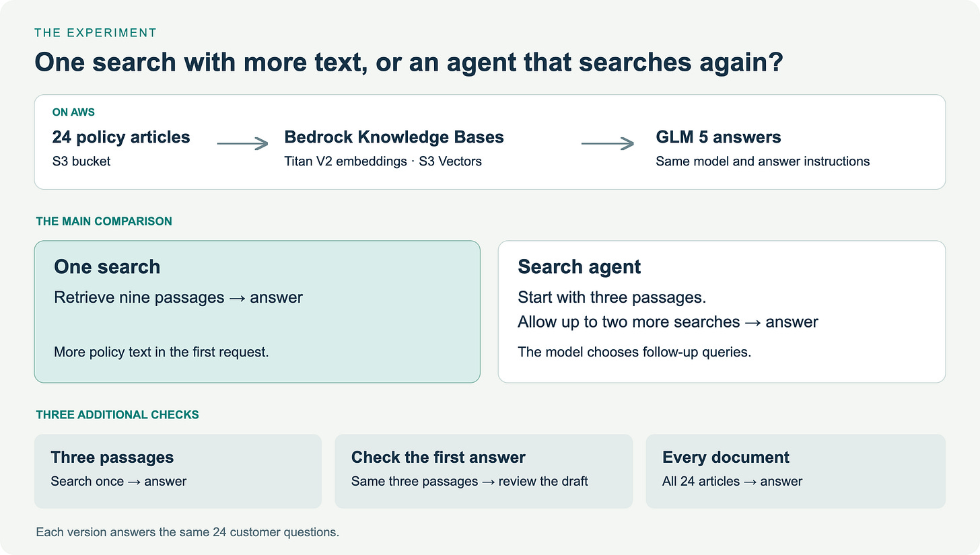Select the "24 policy articles" heading
This screenshot has height=555, width=980.
121,137
